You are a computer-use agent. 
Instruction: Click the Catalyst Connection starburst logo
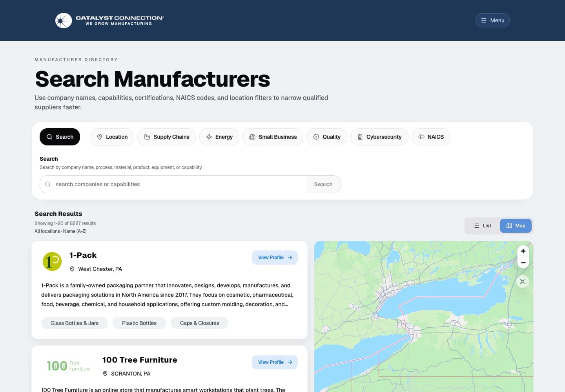(64, 20)
